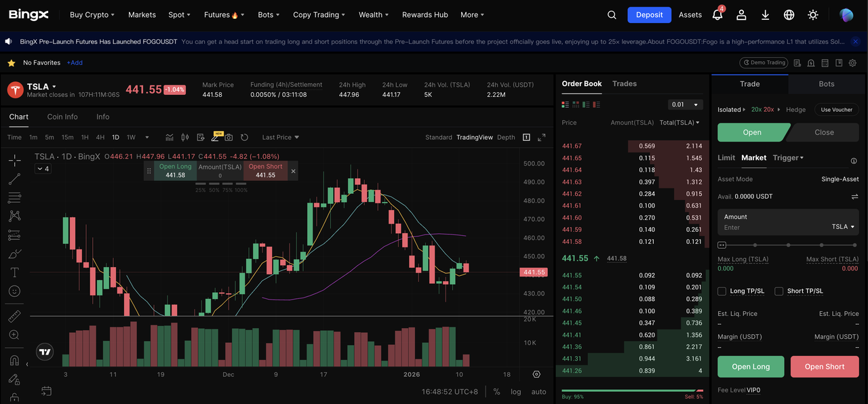
Task: Click the search magnifier icon in header
Action: coord(612,15)
